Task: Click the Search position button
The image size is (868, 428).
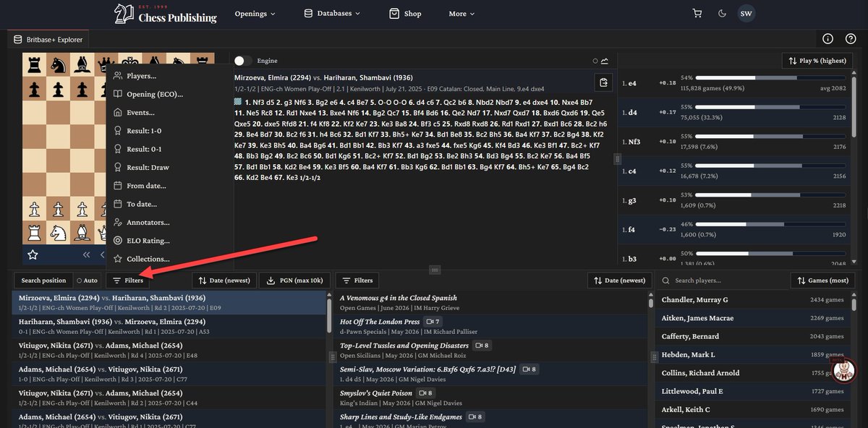Action: pos(43,281)
